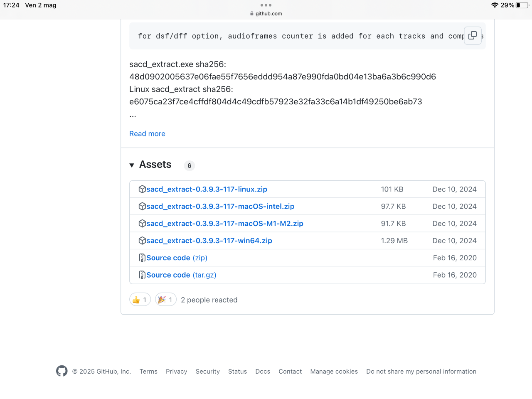
Task: Open the GitHub logo in the footer
Action: click(x=62, y=371)
